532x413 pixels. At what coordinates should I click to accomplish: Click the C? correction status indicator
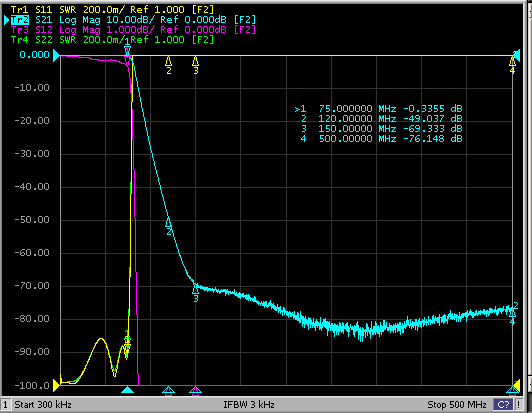pos(504,405)
